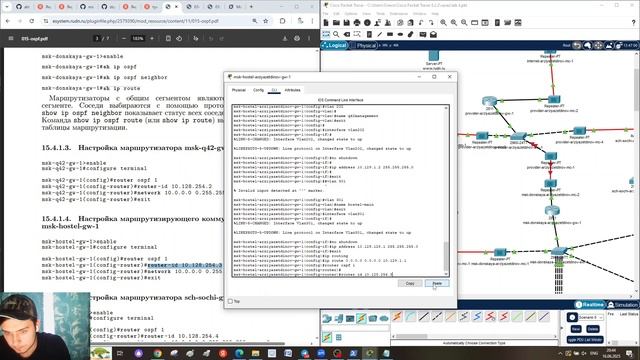Save the Packet Tracer project
The width and height of the screenshot is (640, 360).
(347, 23)
